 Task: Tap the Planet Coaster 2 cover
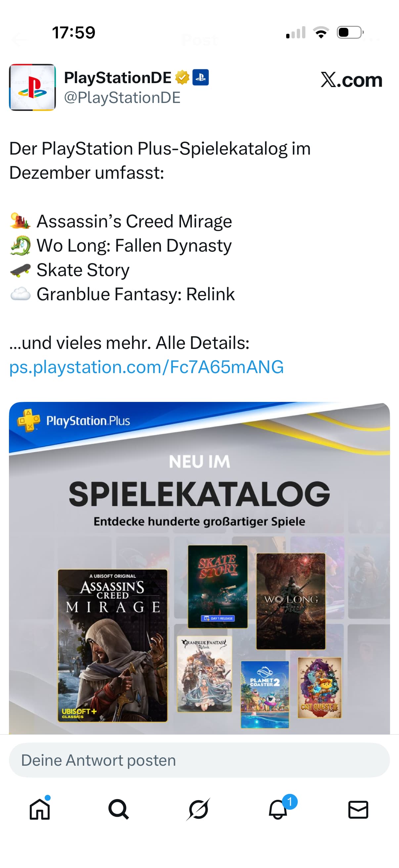(x=265, y=695)
